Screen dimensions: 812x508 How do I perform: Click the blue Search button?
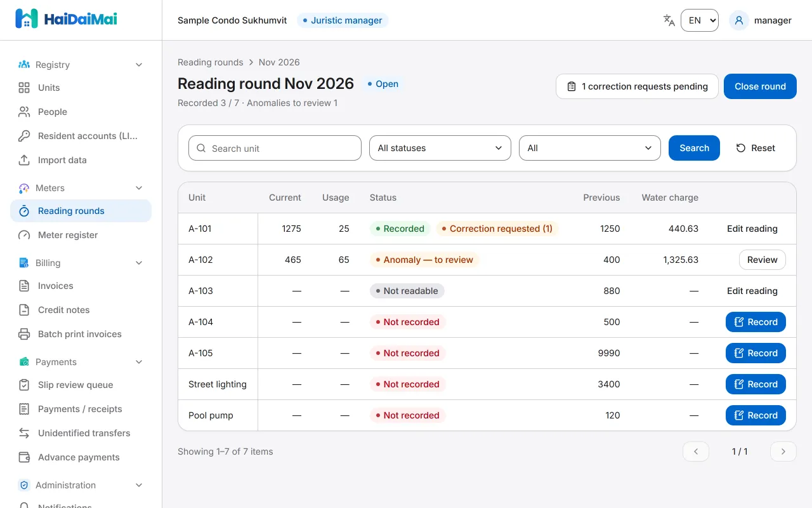pos(694,148)
